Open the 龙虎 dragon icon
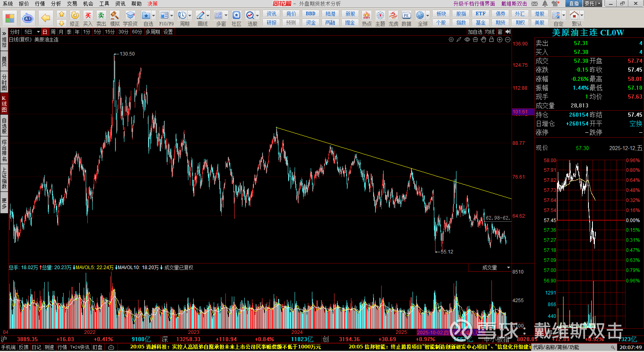This screenshot has height=352, width=644. (393, 19)
